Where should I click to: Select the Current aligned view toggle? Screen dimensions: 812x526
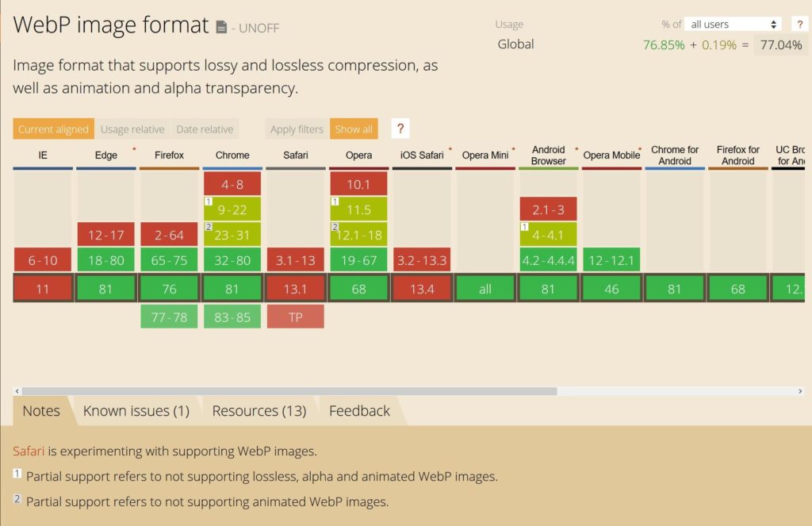(53, 129)
